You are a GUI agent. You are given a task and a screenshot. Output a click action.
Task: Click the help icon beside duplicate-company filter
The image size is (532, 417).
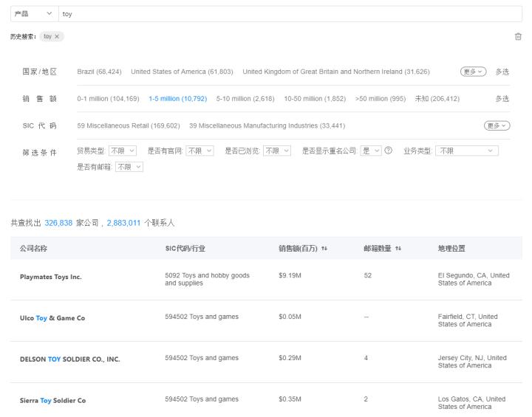389,151
